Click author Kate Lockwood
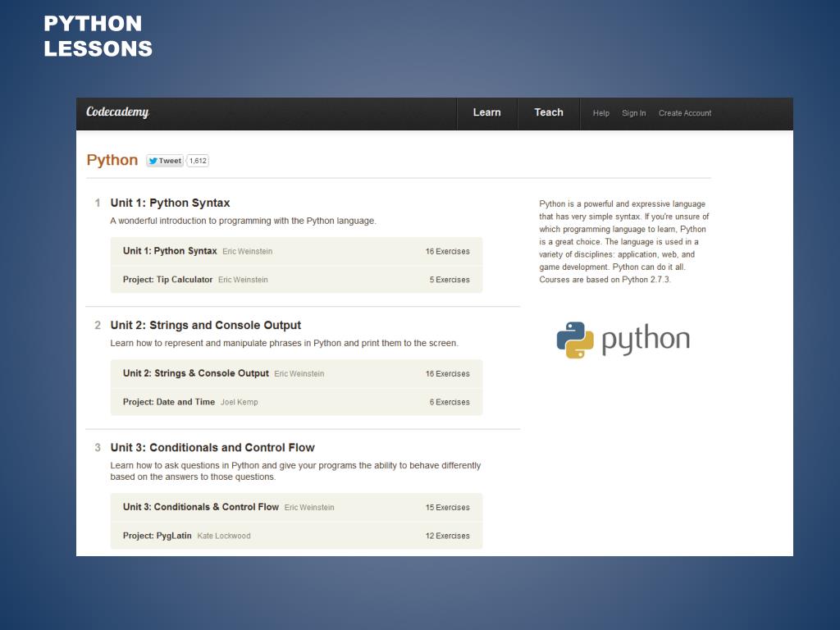Viewport: 840px width, 630px height. [x=224, y=536]
